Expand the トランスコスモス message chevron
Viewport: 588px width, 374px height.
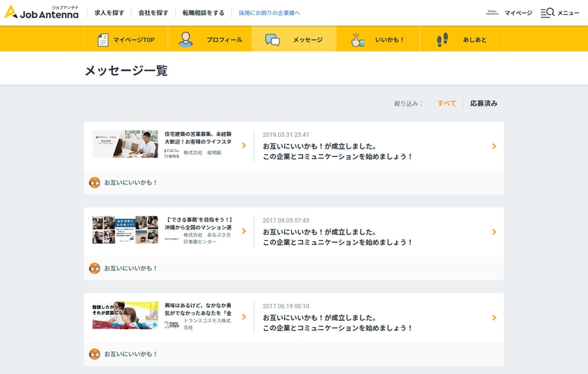[x=494, y=318]
